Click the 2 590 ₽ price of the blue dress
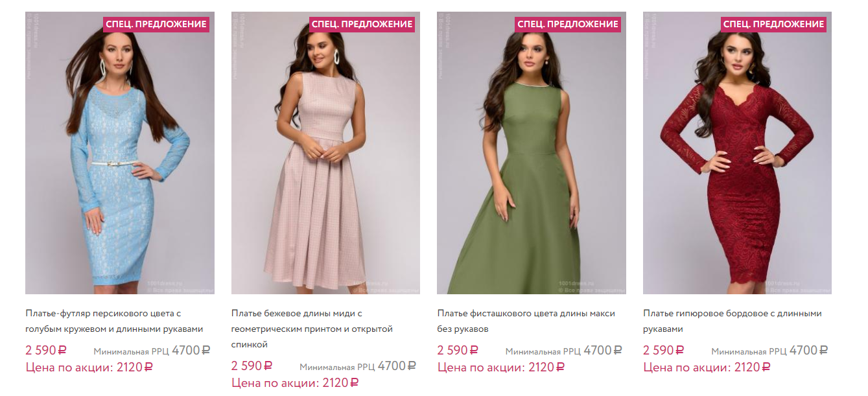 click(x=46, y=351)
